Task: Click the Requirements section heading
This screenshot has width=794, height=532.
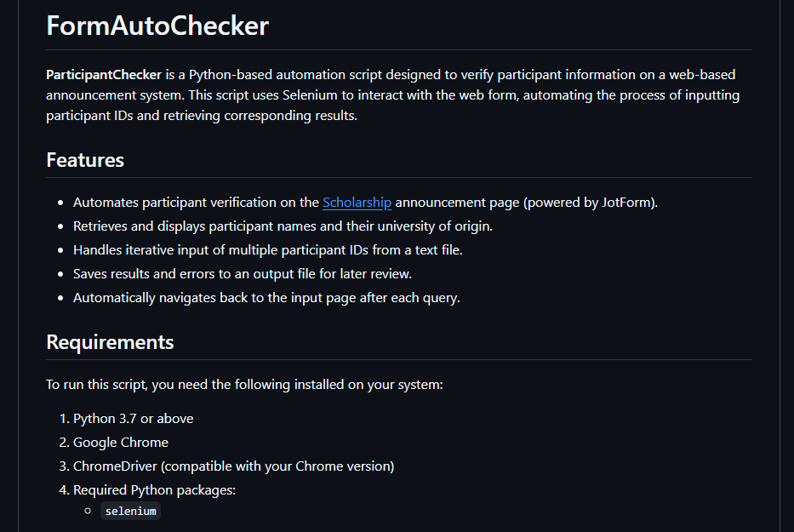Action: (x=110, y=342)
